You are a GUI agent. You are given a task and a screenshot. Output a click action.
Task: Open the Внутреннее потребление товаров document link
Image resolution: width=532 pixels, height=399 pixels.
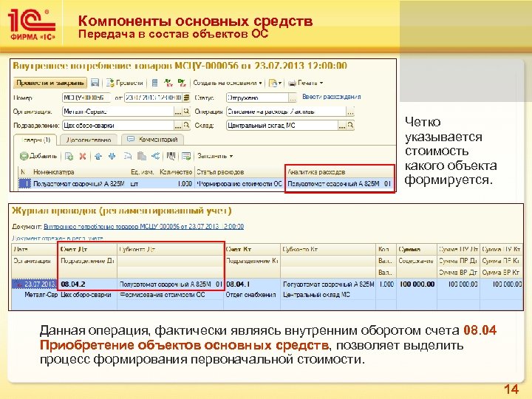point(144,226)
